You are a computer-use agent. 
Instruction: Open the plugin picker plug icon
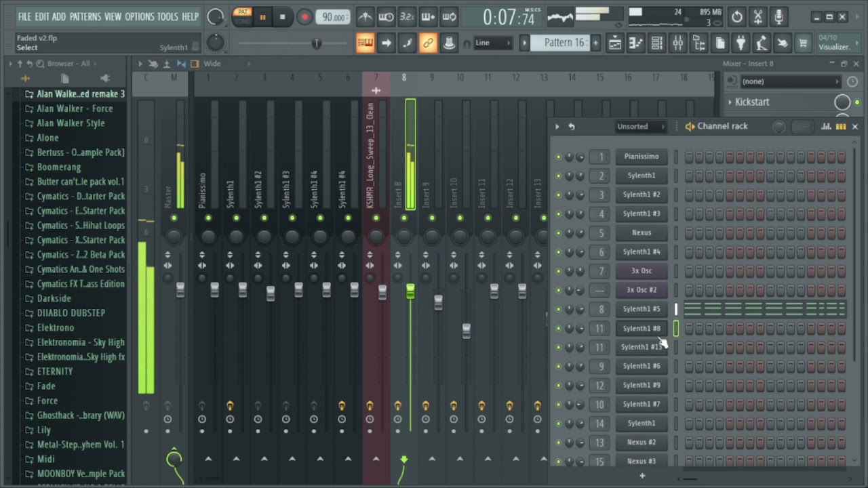pos(741,43)
